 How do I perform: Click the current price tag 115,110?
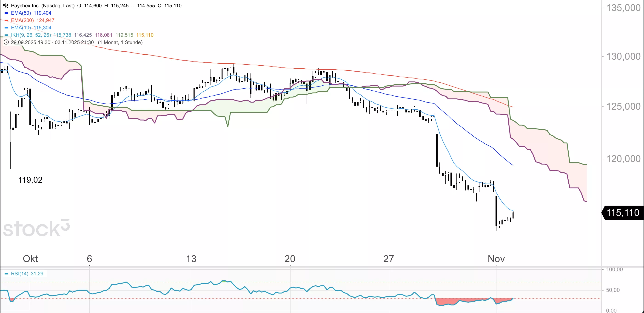(x=623, y=213)
